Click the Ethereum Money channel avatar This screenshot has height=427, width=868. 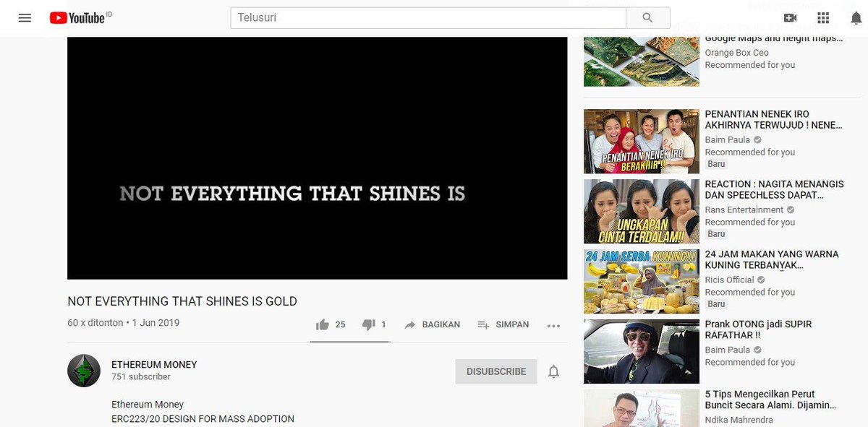84,371
